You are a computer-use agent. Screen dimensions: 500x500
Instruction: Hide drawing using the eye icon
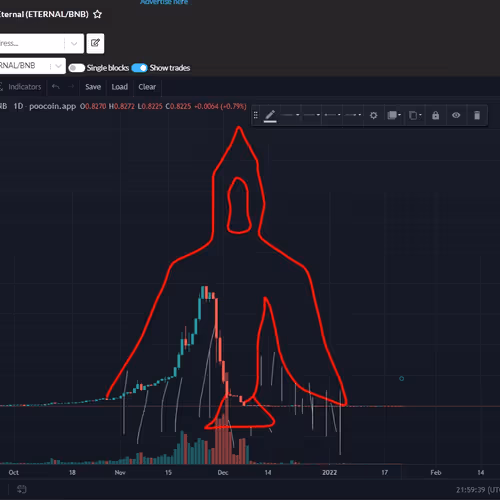[456, 115]
